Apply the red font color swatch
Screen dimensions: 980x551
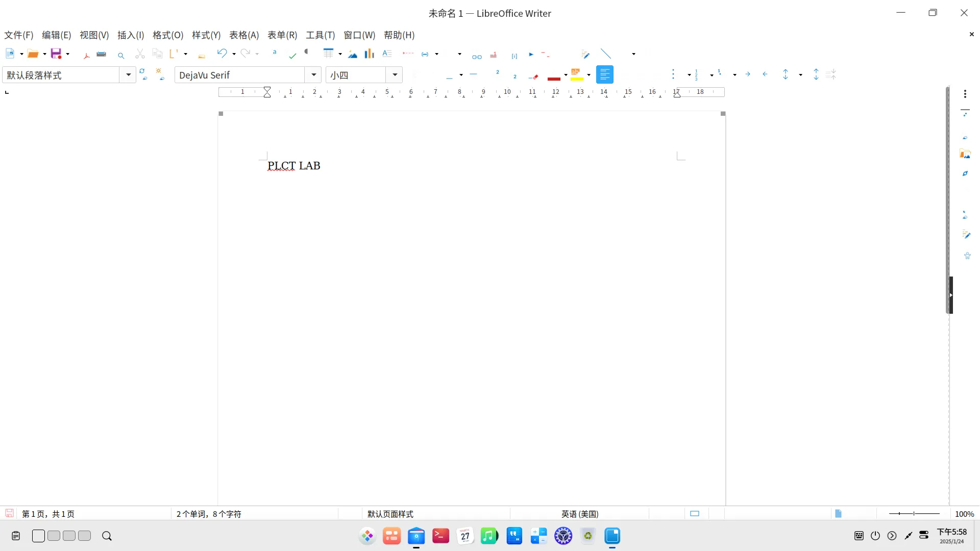tap(554, 77)
